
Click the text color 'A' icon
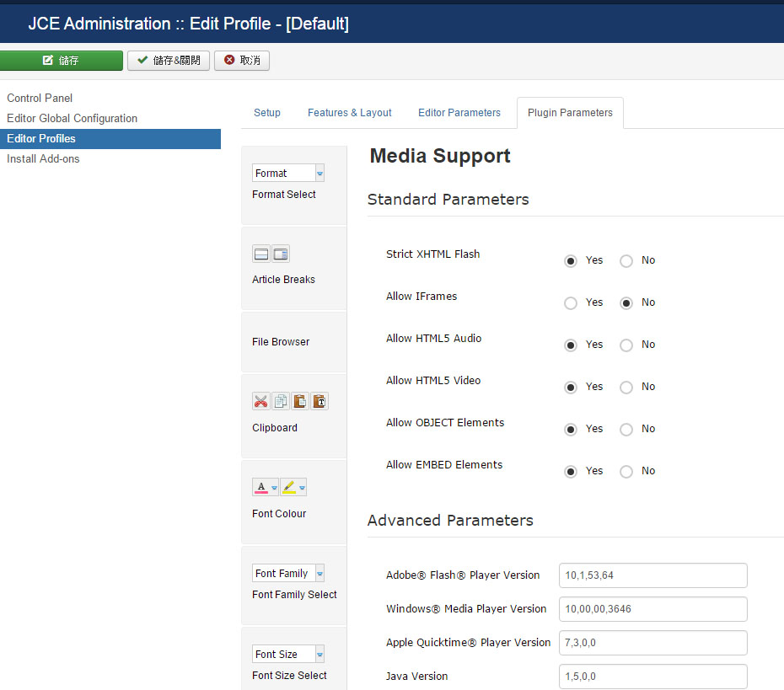point(262,487)
